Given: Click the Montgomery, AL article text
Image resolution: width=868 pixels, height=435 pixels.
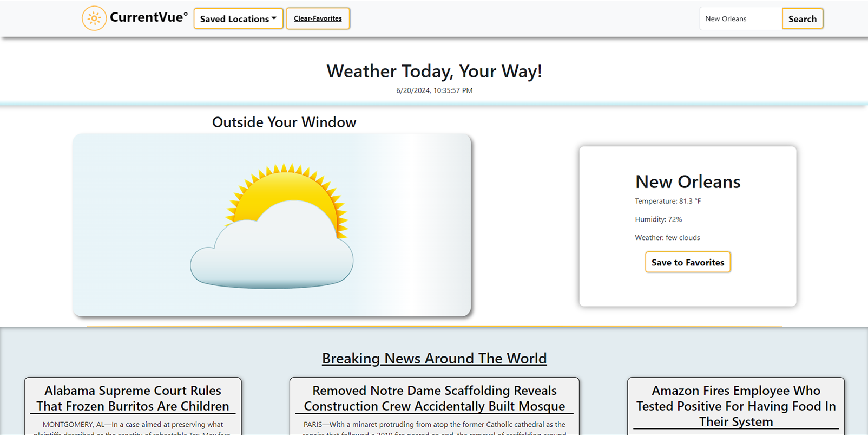Looking at the screenshot, I should 133,425.
